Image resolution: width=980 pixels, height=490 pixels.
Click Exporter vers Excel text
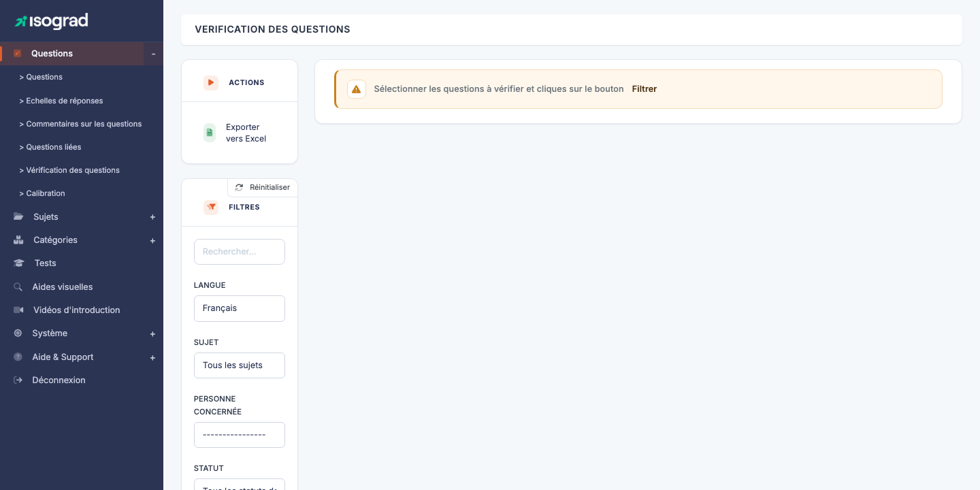[x=246, y=133]
